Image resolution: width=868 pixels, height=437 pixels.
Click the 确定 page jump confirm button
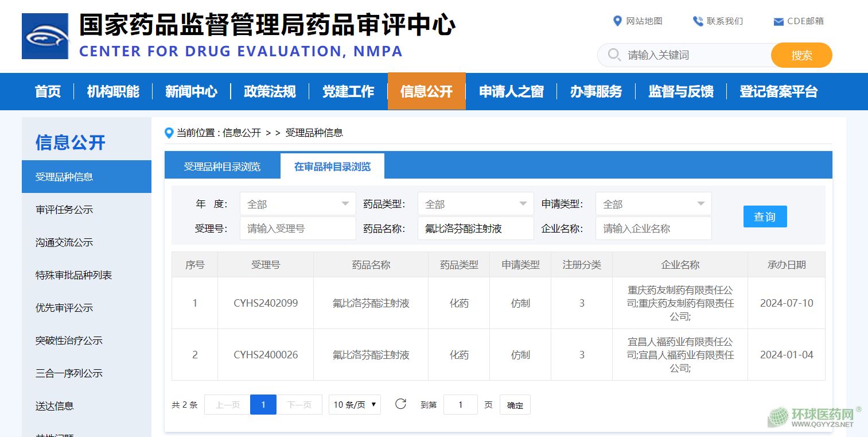[x=515, y=405]
